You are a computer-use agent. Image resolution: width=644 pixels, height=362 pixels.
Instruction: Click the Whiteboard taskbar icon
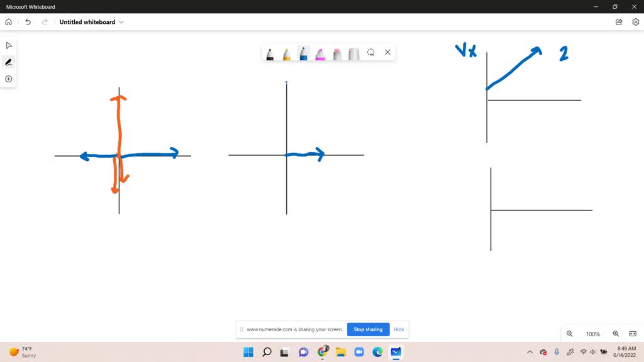396,352
